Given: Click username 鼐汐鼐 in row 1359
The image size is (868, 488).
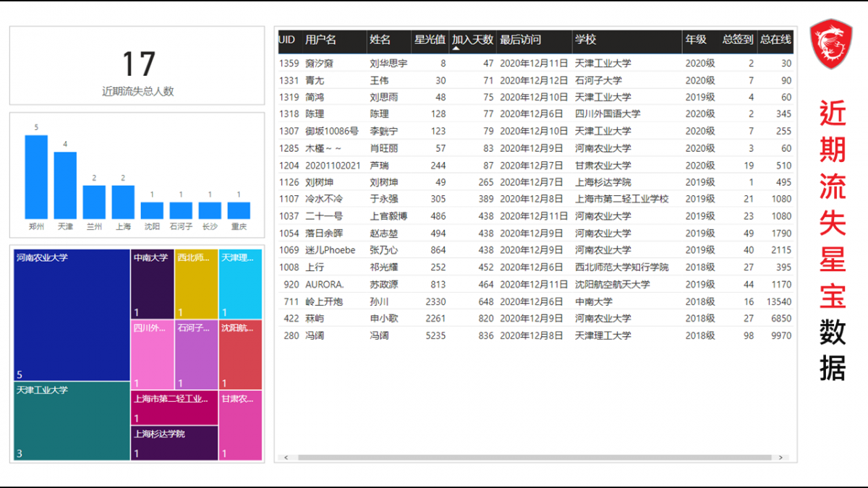Looking at the screenshot, I should tap(319, 63).
